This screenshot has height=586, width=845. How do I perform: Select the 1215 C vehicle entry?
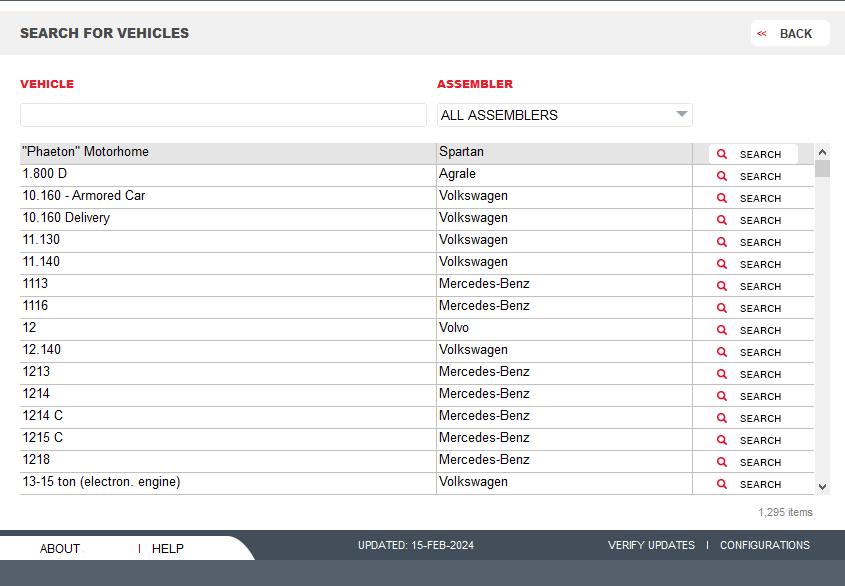[x=43, y=438]
